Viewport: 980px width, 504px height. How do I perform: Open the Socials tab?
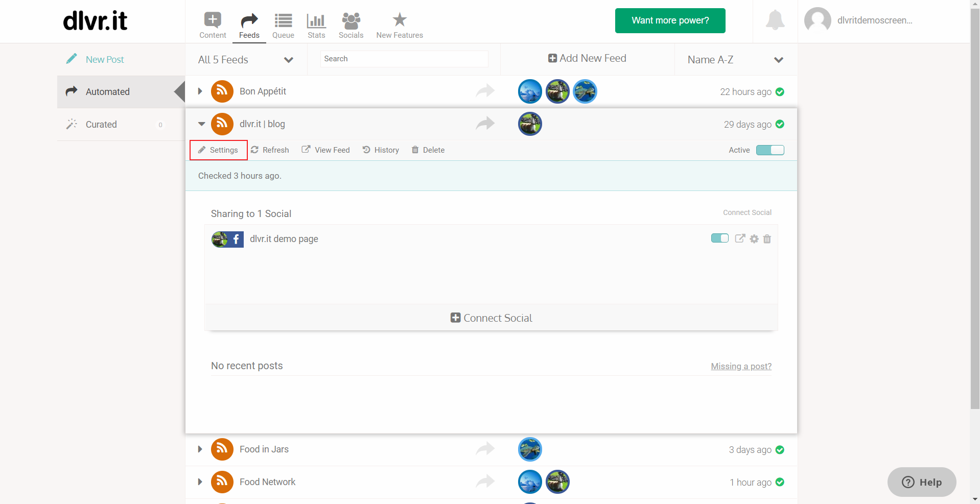click(x=351, y=26)
